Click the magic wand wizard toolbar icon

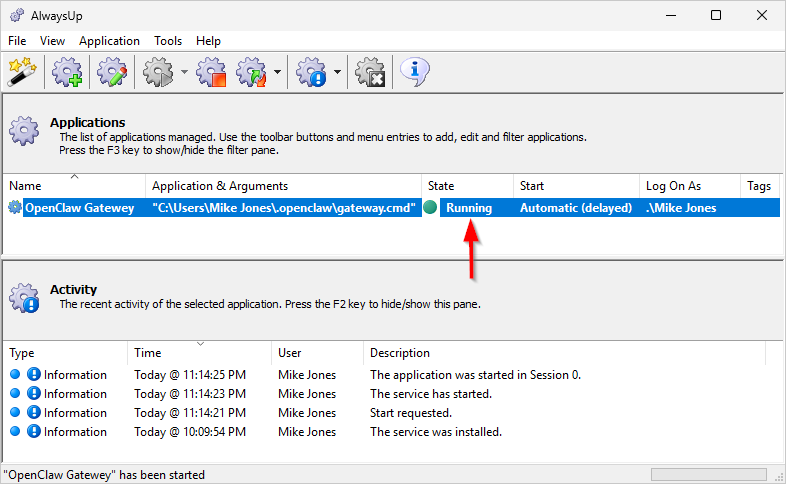click(21, 72)
